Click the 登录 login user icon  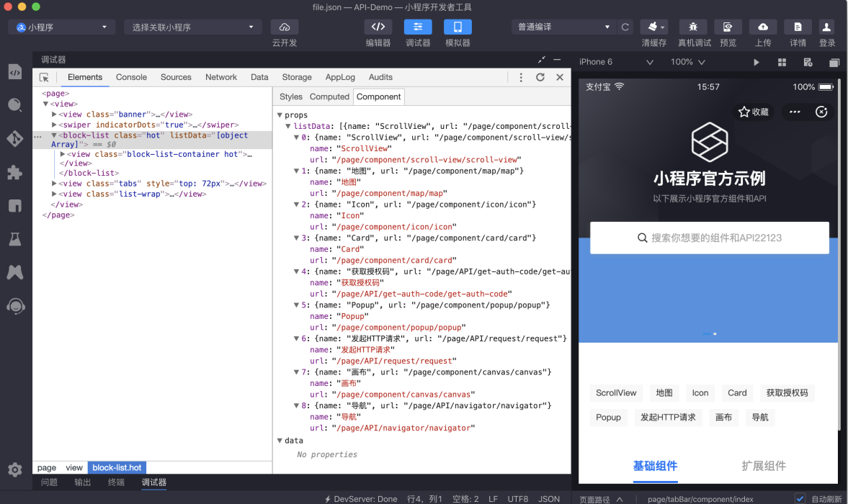coord(826,27)
